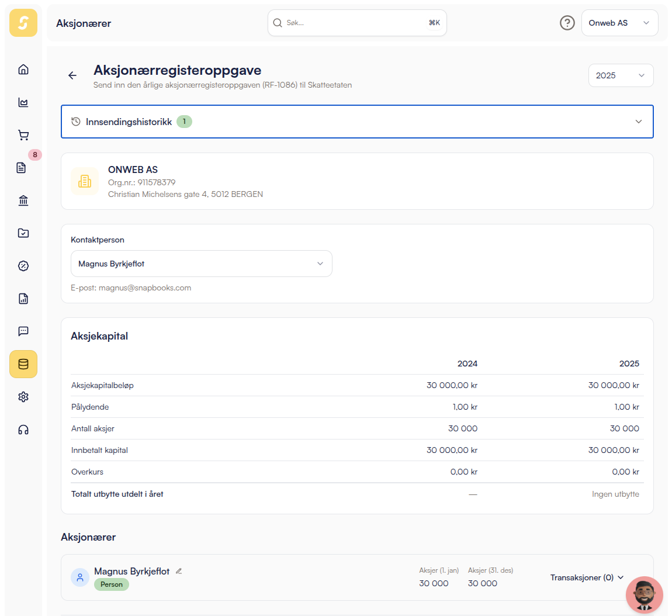The image size is (672, 616).
Task: Open the bank building sidebar icon
Action: tap(23, 200)
